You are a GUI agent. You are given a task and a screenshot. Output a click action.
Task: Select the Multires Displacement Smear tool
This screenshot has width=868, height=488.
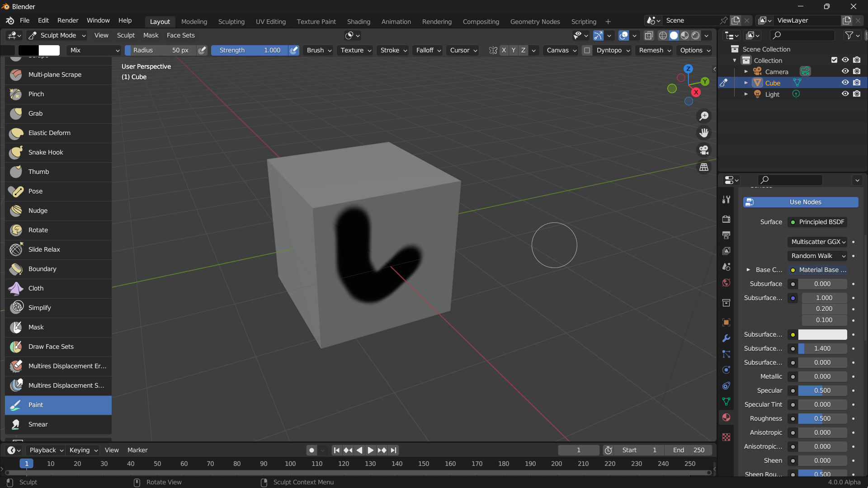tap(58, 385)
